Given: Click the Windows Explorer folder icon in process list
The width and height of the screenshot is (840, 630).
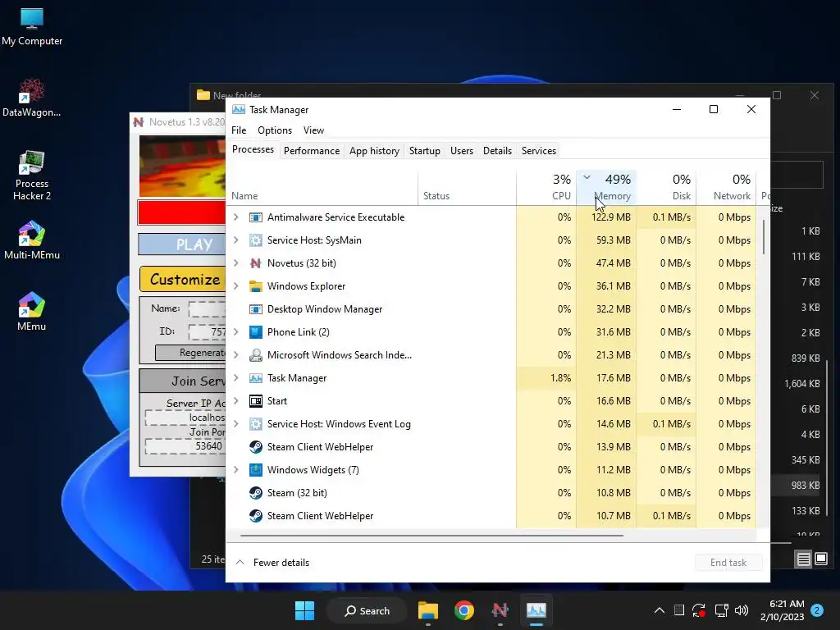Looking at the screenshot, I should 256,286.
